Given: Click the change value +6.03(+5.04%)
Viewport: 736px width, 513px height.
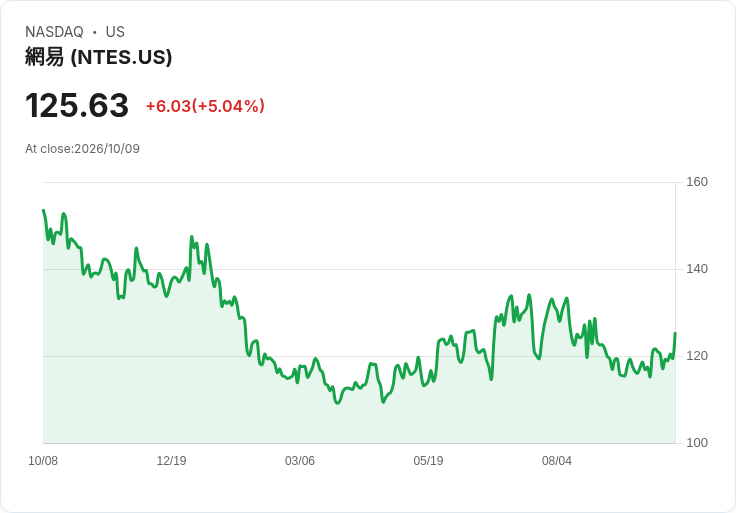Looking at the screenshot, I should pyautogui.click(x=205, y=106).
